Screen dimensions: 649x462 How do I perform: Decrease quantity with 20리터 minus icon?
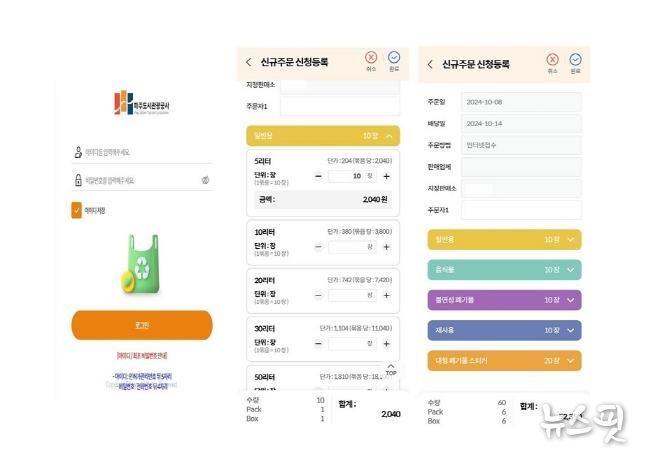pos(318,296)
